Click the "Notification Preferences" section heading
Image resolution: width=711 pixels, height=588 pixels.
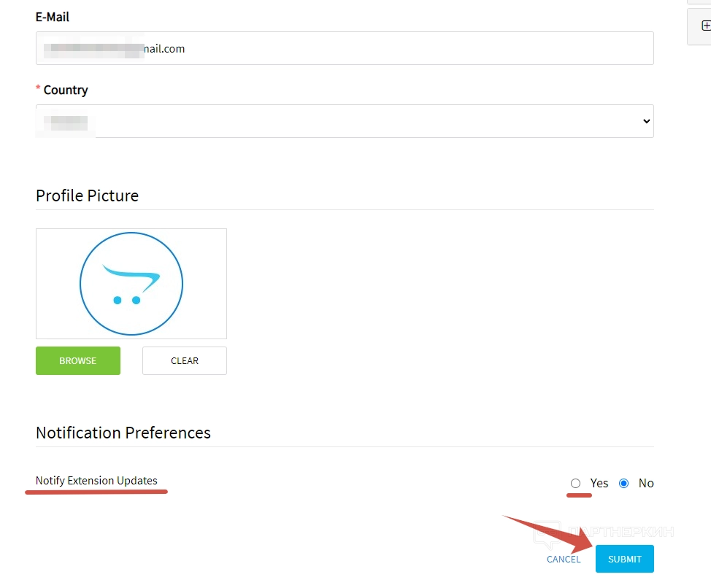(123, 433)
